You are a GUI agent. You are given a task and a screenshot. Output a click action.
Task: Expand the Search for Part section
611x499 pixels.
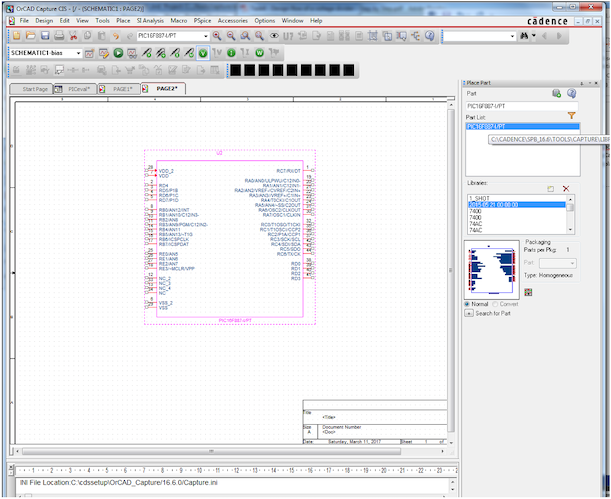[468, 314]
